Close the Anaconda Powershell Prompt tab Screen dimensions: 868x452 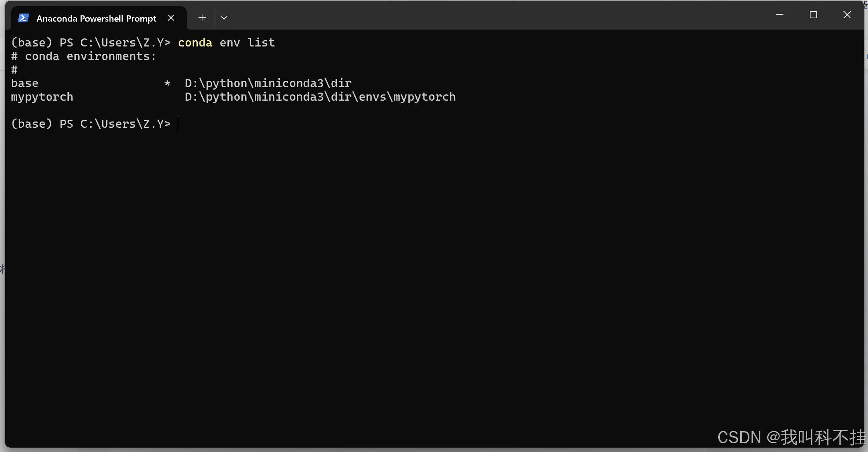tap(171, 17)
